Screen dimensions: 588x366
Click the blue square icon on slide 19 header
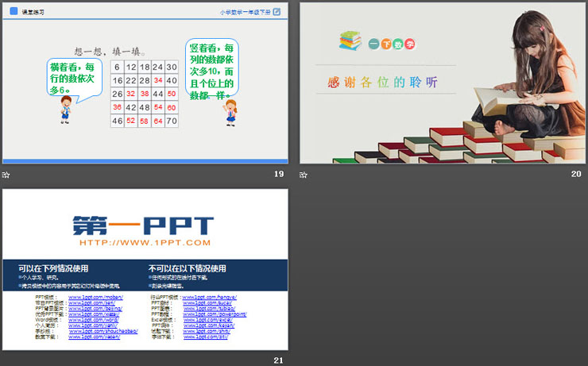click(13, 12)
